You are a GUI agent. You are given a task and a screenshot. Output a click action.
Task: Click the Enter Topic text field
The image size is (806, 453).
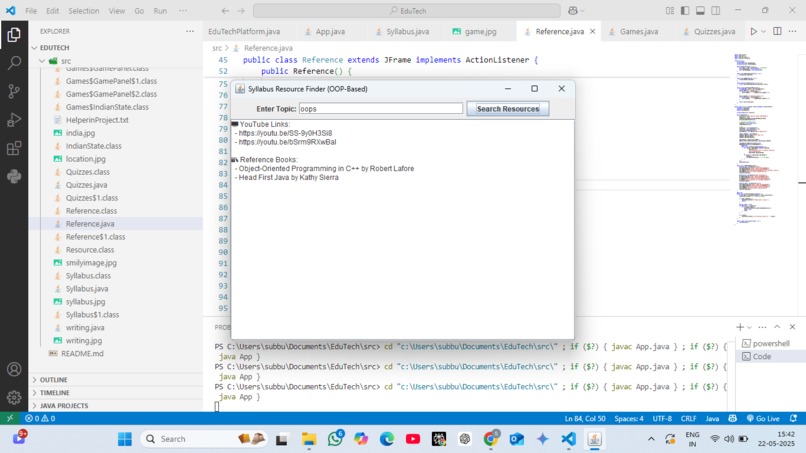380,108
